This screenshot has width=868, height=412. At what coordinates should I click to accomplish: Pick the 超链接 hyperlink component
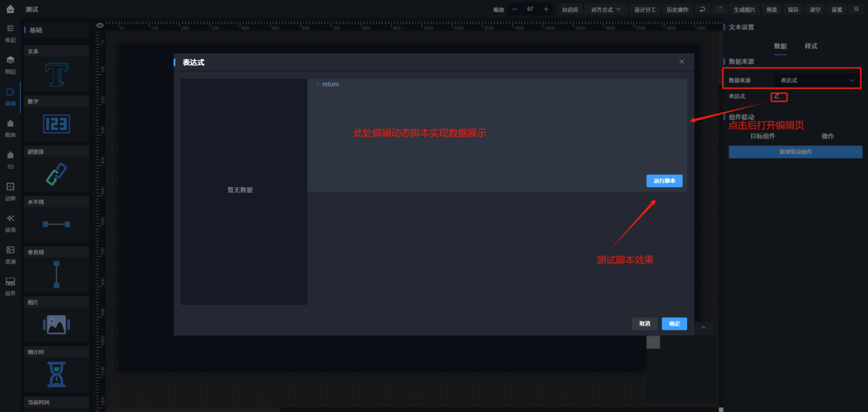pyautogui.click(x=56, y=169)
